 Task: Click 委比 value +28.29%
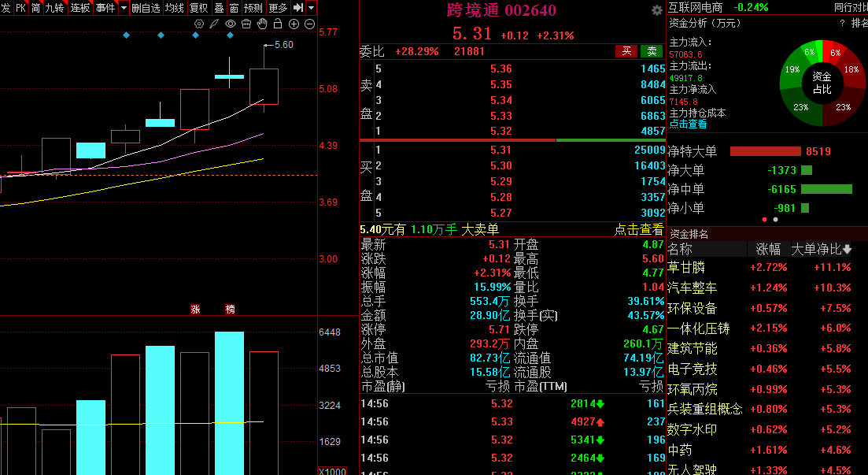[x=417, y=51]
